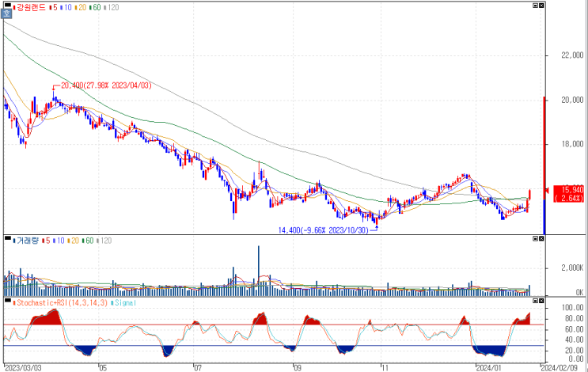This screenshot has height=372, width=588.
Task: Click the 11 month label on time axis
Action: point(385,368)
